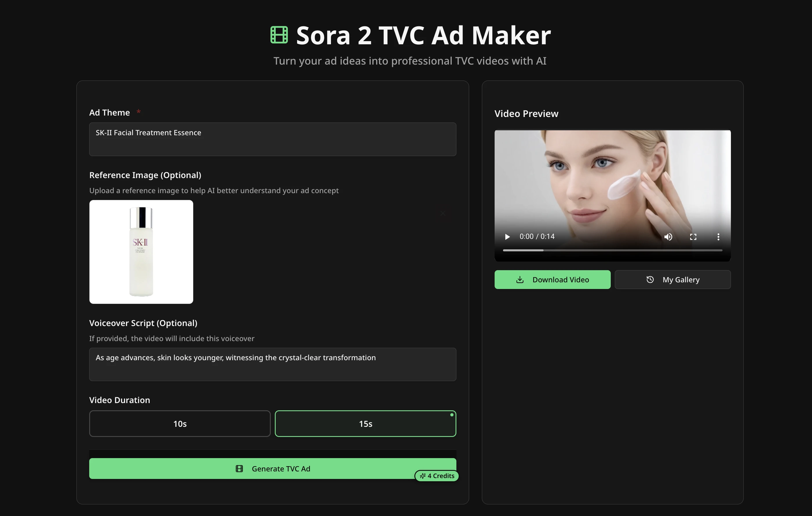
Task: Download the generated video
Action: [x=552, y=280]
